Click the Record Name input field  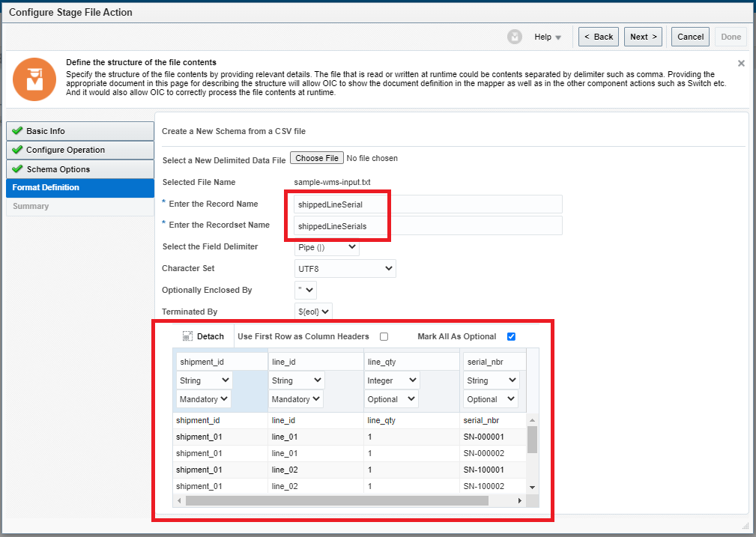[x=428, y=204]
